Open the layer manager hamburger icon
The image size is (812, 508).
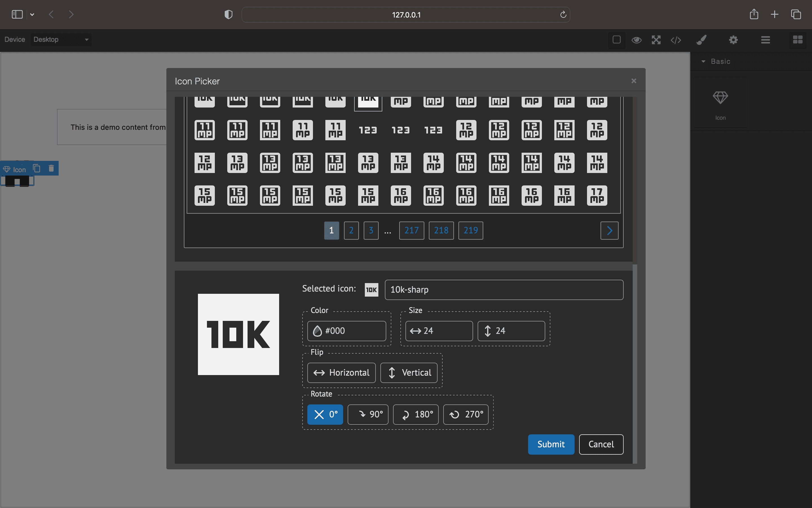point(765,40)
